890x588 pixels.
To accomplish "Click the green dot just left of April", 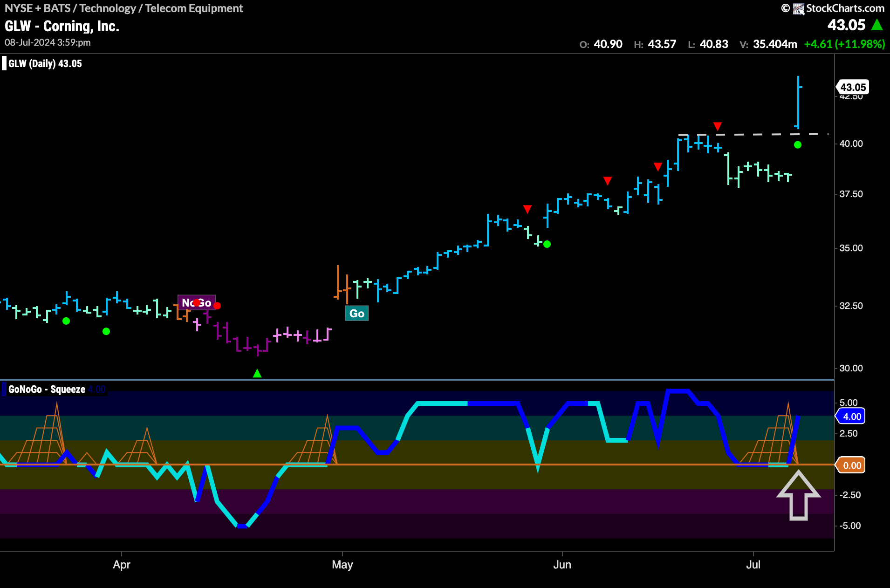I will (x=106, y=331).
